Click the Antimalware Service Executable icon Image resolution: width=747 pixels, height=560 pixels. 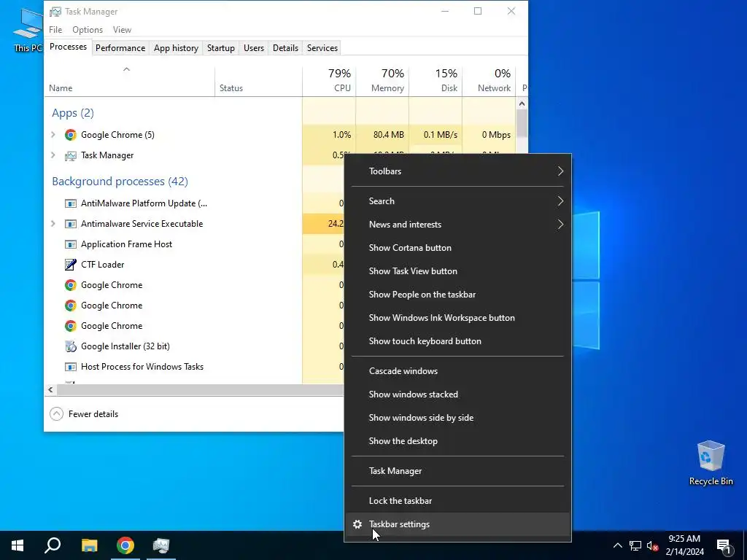click(x=71, y=224)
